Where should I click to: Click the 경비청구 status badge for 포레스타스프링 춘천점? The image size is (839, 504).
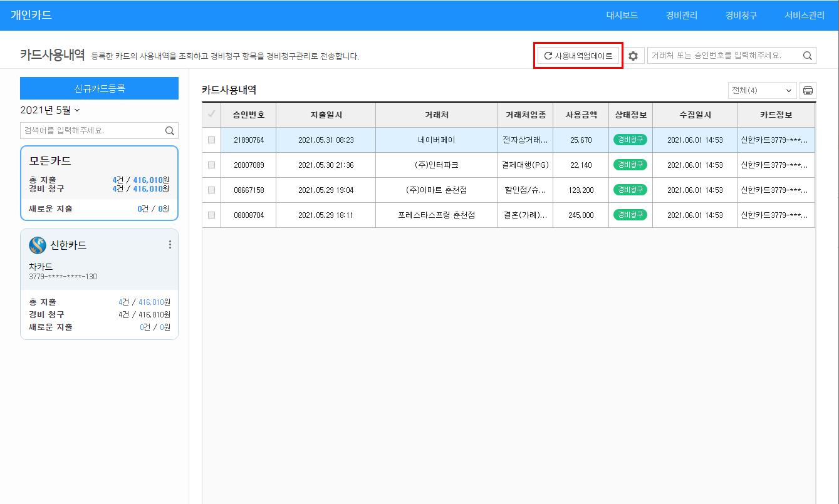coord(630,215)
